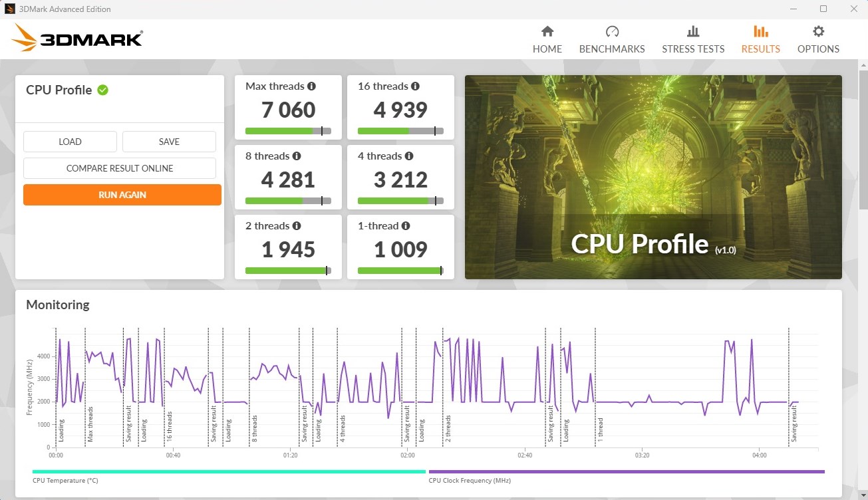Open info icon for Max threads score
The image size is (868, 500).
point(311,86)
